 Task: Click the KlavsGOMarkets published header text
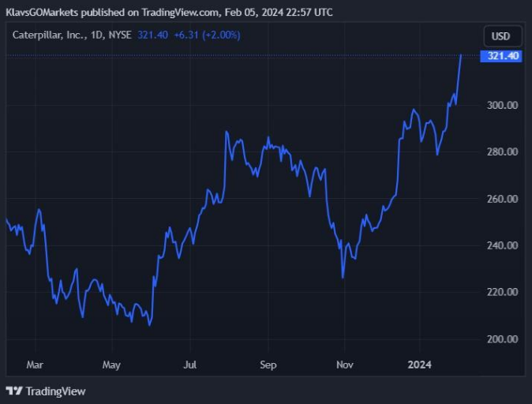click(169, 12)
